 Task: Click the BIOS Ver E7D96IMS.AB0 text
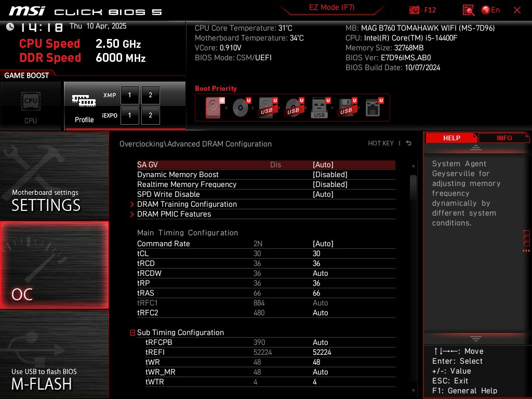pos(388,58)
